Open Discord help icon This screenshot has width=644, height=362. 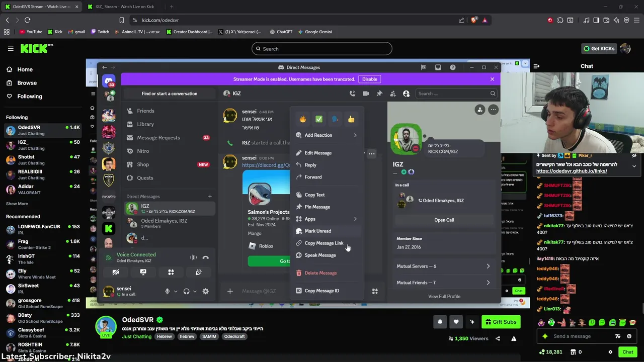click(x=452, y=67)
